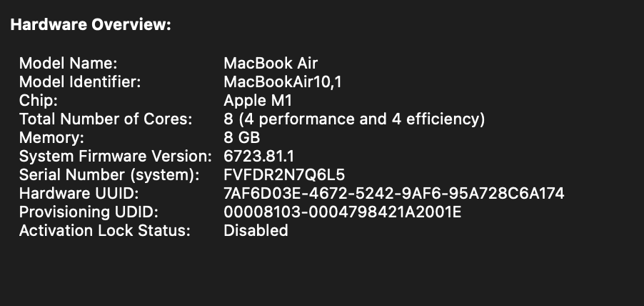Select the Model Identifier label

(x=80, y=82)
